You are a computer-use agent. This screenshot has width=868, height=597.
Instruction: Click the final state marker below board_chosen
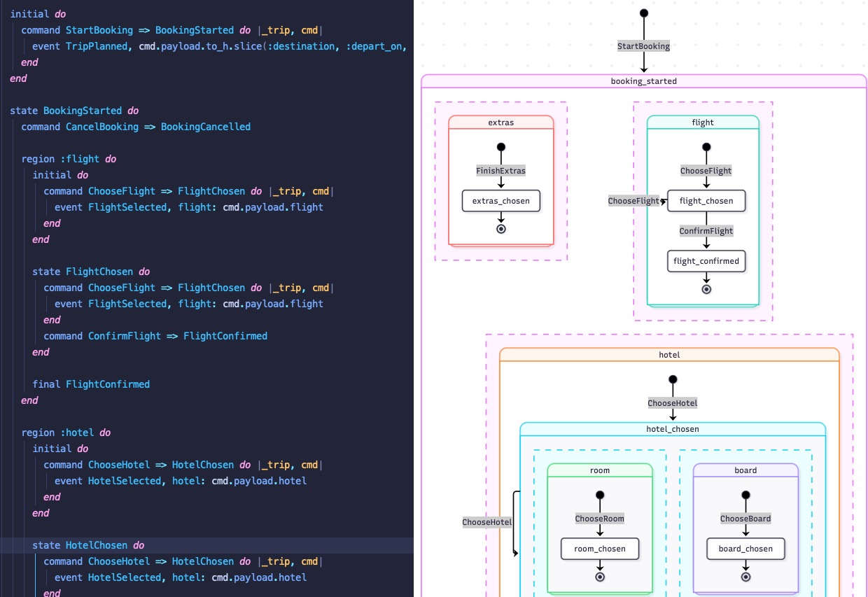[x=745, y=577]
